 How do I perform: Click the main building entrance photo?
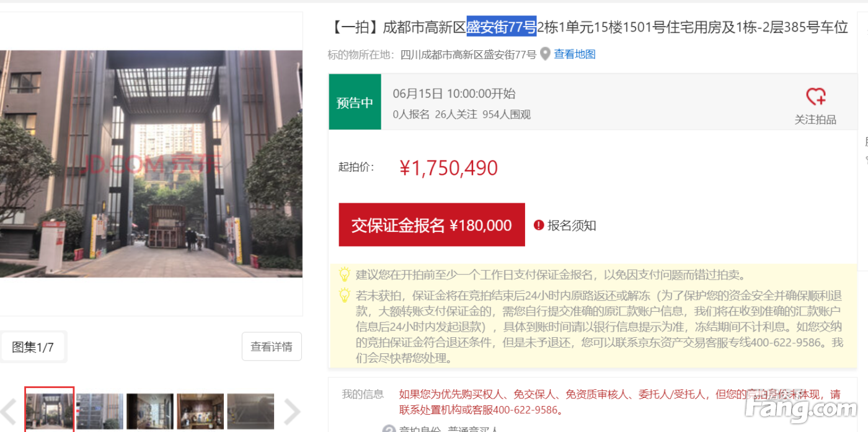(151, 164)
